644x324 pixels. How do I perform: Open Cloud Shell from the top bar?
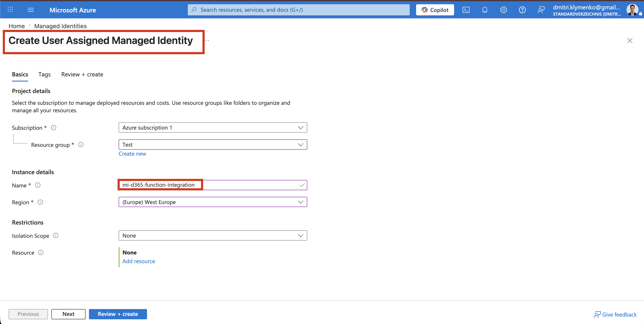coord(466,10)
